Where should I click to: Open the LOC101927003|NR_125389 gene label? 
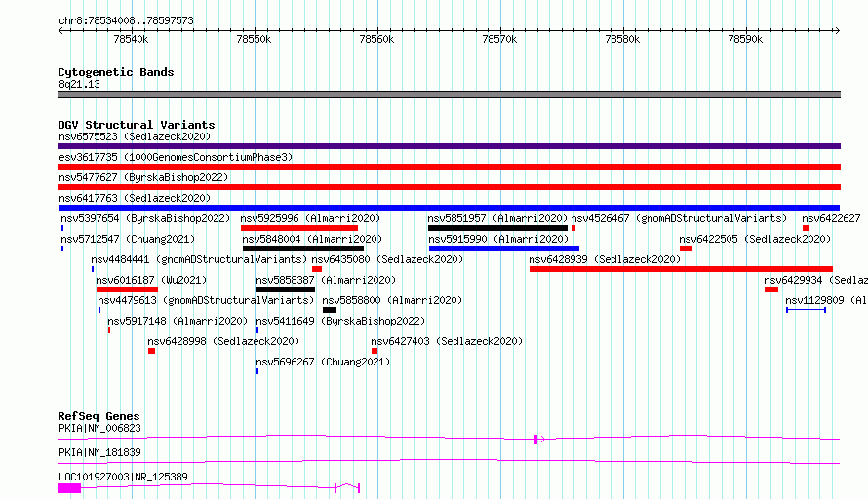pyautogui.click(x=123, y=477)
